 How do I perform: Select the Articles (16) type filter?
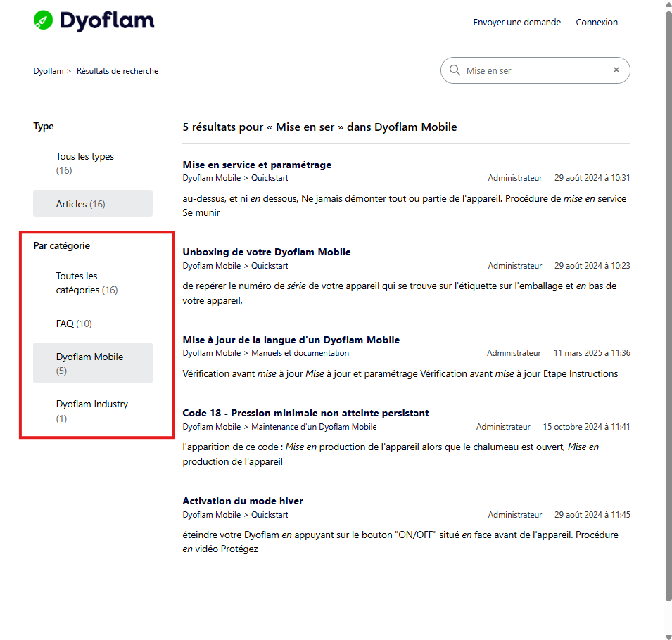pos(93,203)
